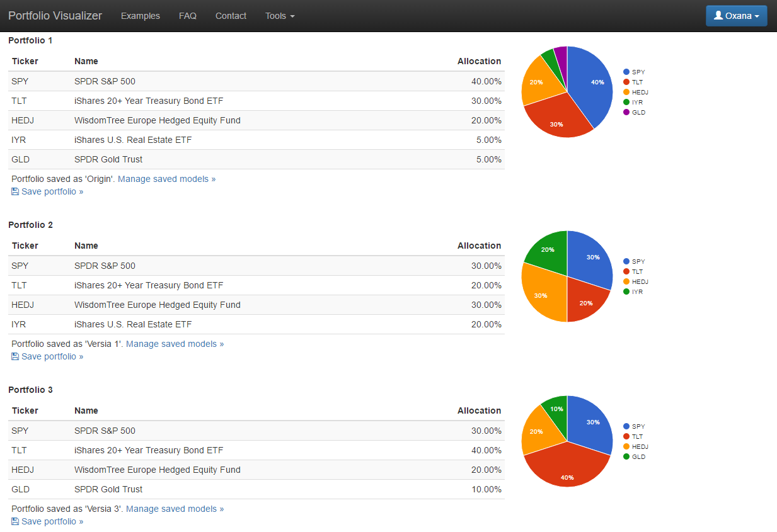Image resolution: width=777 pixels, height=532 pixels.
Task: Click the orange HEDJ legend dot in Portfolio 2
Action: click(x=626, y=281)
